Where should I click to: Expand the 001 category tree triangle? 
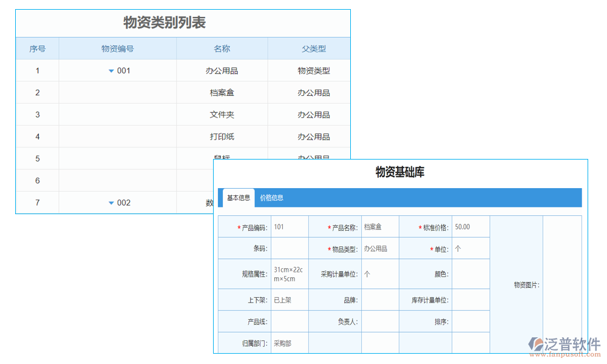(x=111, y=70)
